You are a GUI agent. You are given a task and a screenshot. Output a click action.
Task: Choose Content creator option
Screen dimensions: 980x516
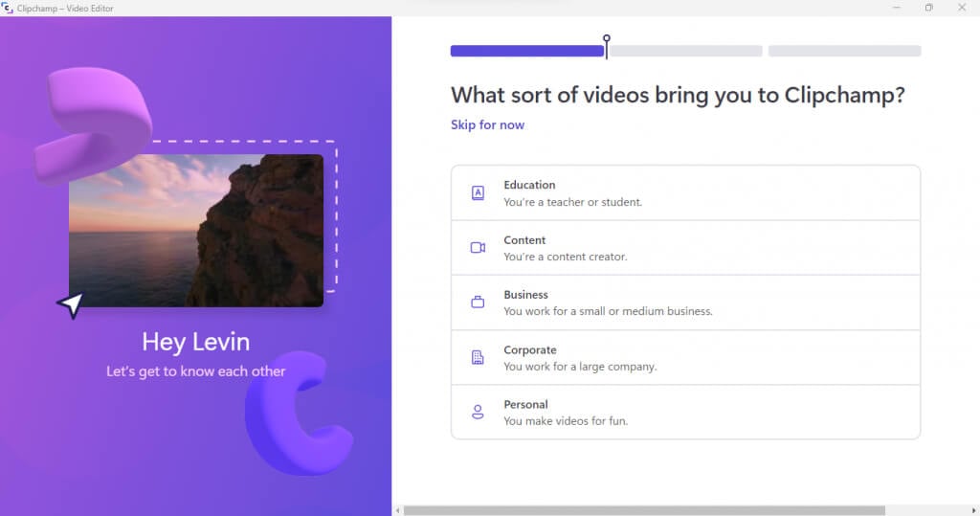pos(685,248)
